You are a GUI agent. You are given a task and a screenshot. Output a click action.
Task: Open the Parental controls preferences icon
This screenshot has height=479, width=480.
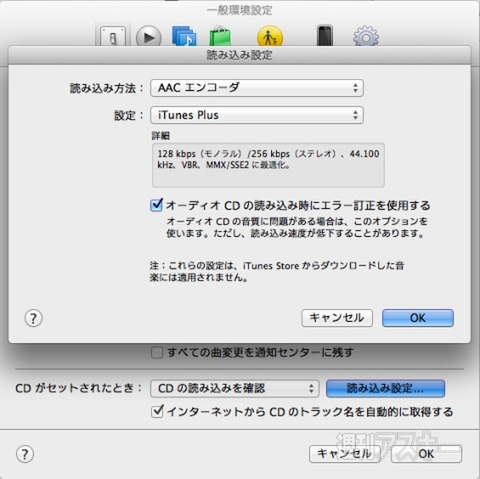pyautogui.click(x=270, y=37)
